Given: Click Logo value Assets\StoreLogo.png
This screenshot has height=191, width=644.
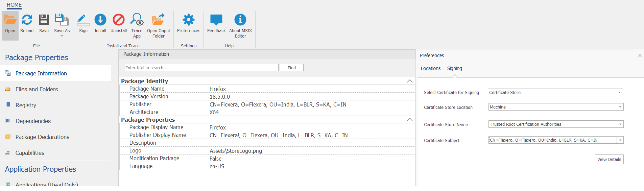Looking at the screenshot, I should coord(311,151).
